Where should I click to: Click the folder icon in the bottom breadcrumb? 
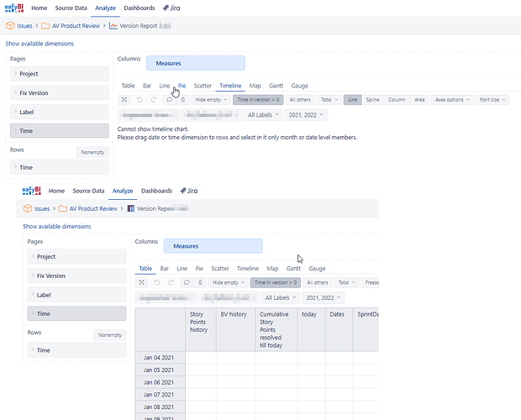pyautogui.click(x=63, y=208)
